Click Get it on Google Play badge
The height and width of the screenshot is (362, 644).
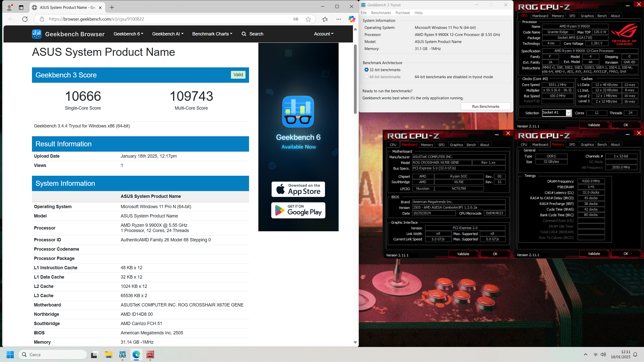click(298, 210)
